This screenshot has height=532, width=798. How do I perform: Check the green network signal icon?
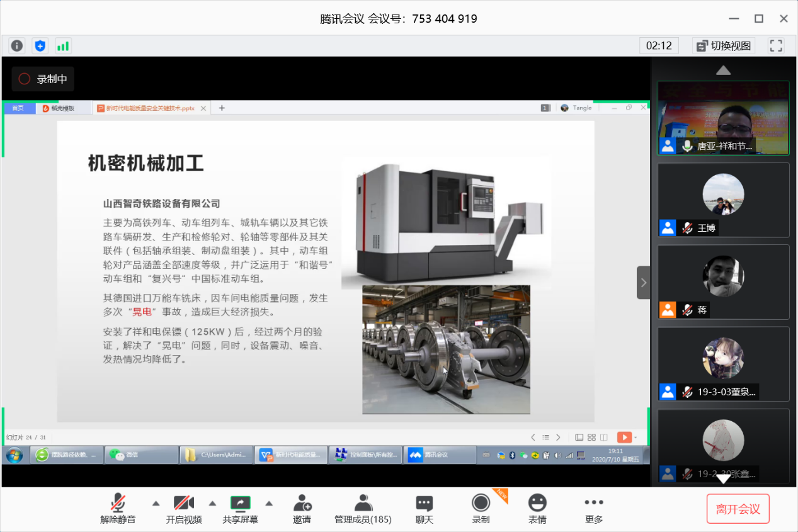tap(63, 45)
